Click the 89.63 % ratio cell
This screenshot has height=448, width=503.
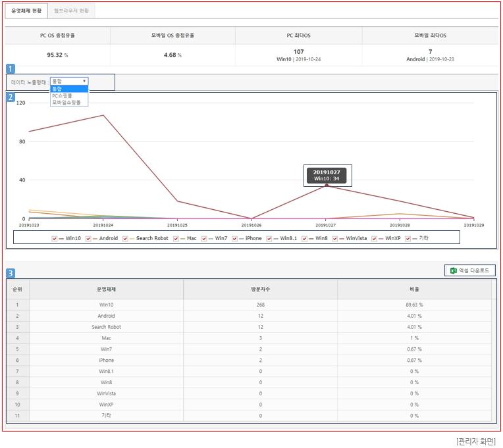tap(415, 305)
